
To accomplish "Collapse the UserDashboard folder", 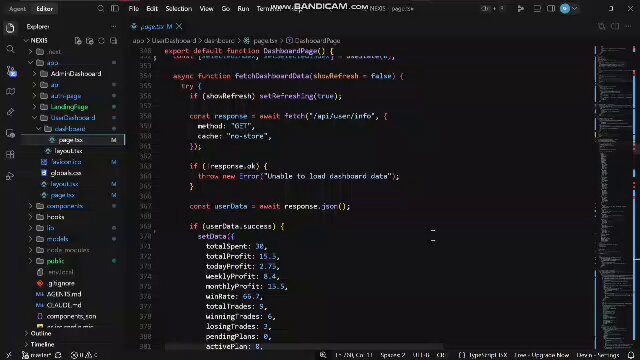I will point(35,118).
